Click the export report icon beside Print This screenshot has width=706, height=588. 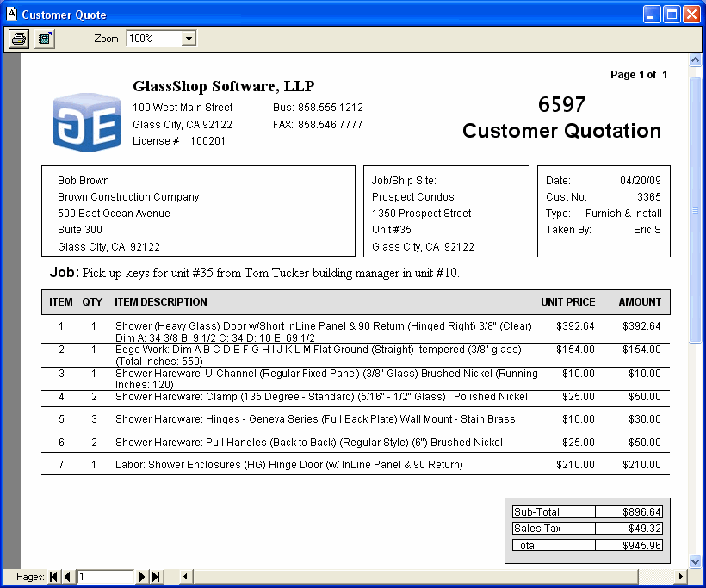click(x=45, y=39)
